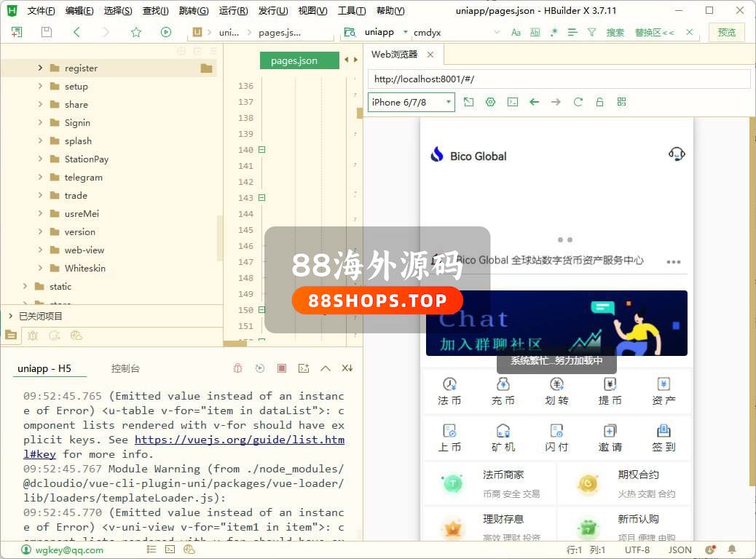Click the red stop button in console

pyautogui.click(x=282, y=368)
